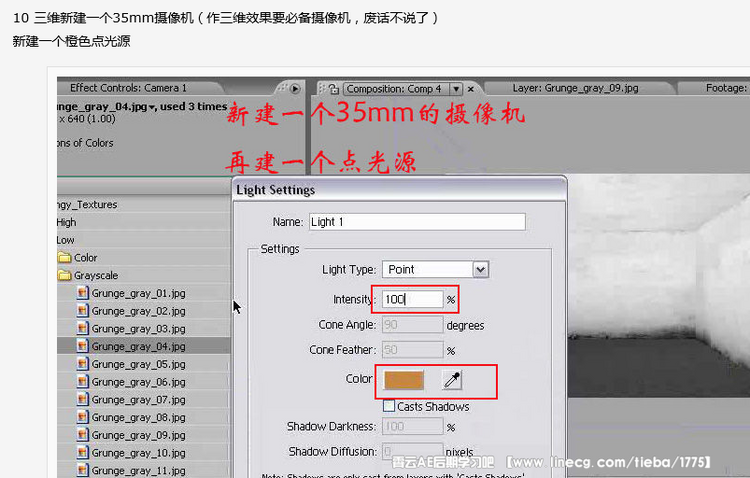Select Grunge_gray_03.jpg in project list

138,329
